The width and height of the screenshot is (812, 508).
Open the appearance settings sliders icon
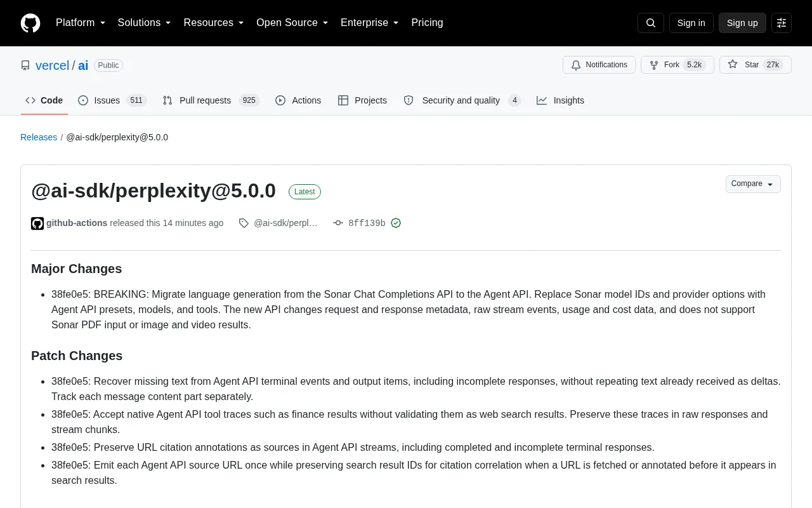tap(782, 23)
